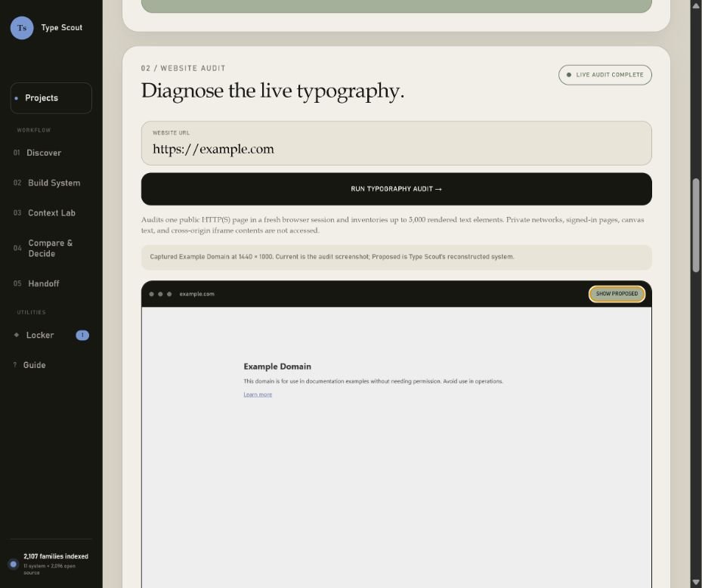Viewport: 702px width, 588px height.
Task: Click the scrollbar down arrow
Action: pyautogui.click(x=695, y=583)
